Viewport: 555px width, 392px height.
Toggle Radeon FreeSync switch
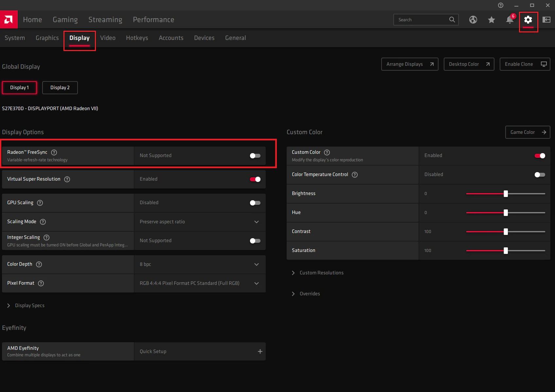[x=255, y=156]
